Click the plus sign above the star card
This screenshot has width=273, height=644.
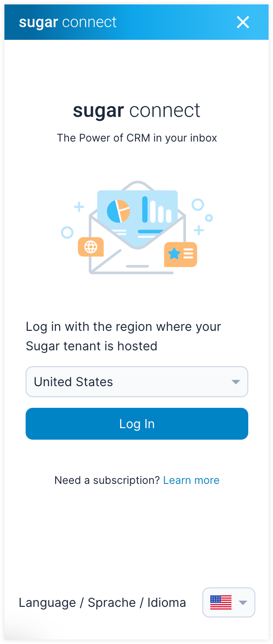(x=199, y=230)
